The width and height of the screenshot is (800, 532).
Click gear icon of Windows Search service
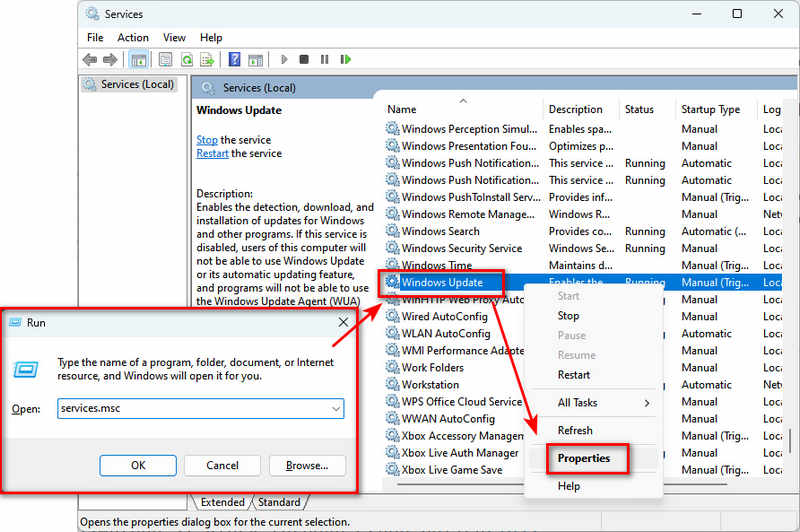click(x=392, y=231)
